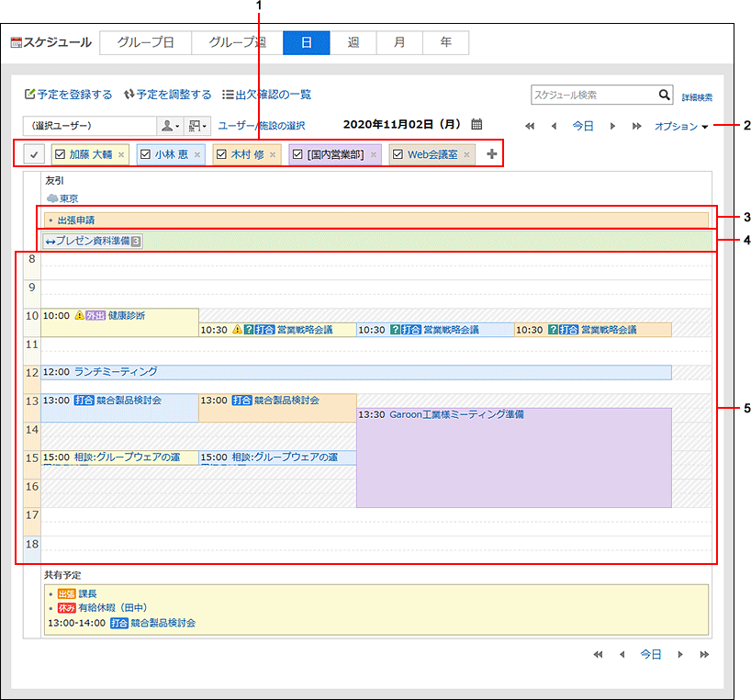Image resolution: width=751 pixels, height=700 pixels.
Task: Remove 加藤 大輔 with the x
Action: (x=121, y=154)
